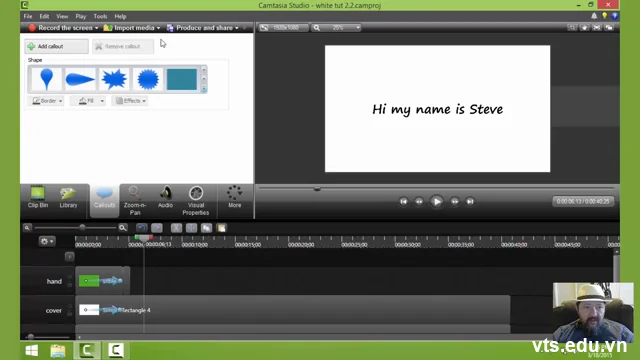Select the green clip on hand track
The height and width of the screenshot is (360, 640).
[89, 281]
